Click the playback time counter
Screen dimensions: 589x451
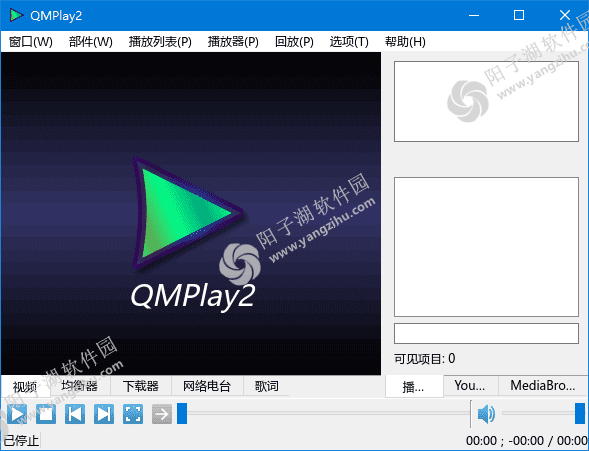click(x=527, y=440)
